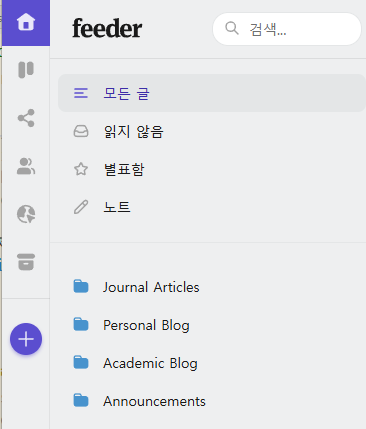
Task: Click the pencil icon beside 노트
Action: click(x=81, y=207)
